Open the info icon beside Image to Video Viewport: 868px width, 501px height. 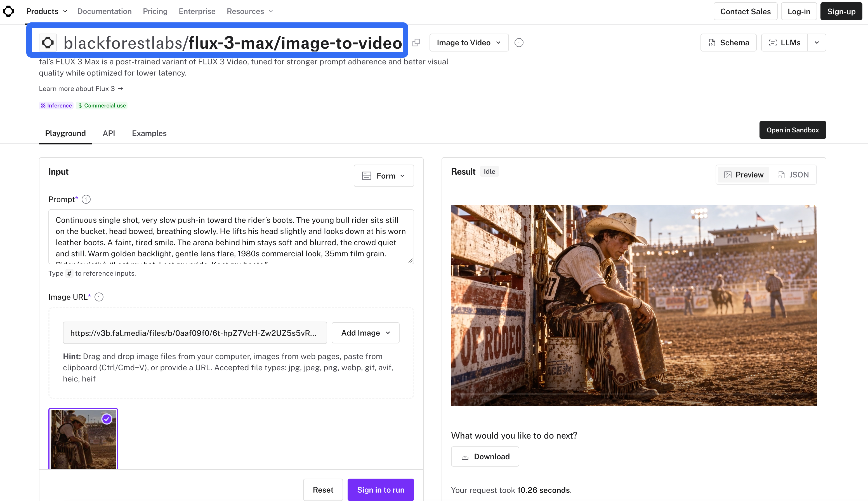click(519, 43)
